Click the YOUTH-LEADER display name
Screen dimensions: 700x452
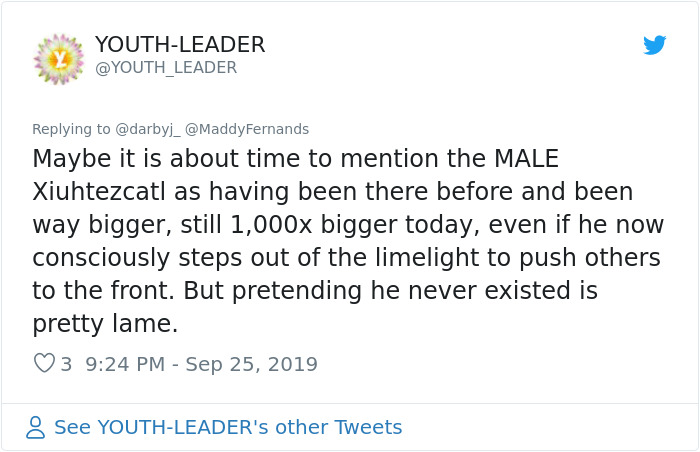180,45
